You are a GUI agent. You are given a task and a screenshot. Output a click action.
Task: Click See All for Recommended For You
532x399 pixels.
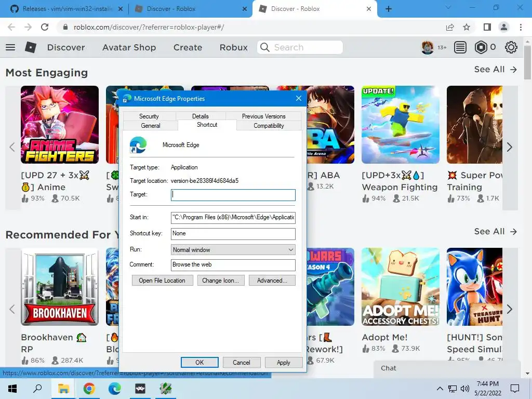(x=496, y=231)
